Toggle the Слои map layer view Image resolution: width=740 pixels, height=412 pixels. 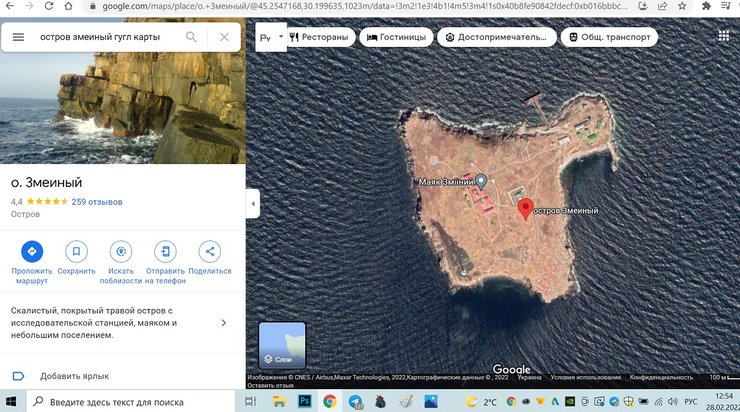click(282, 345)
